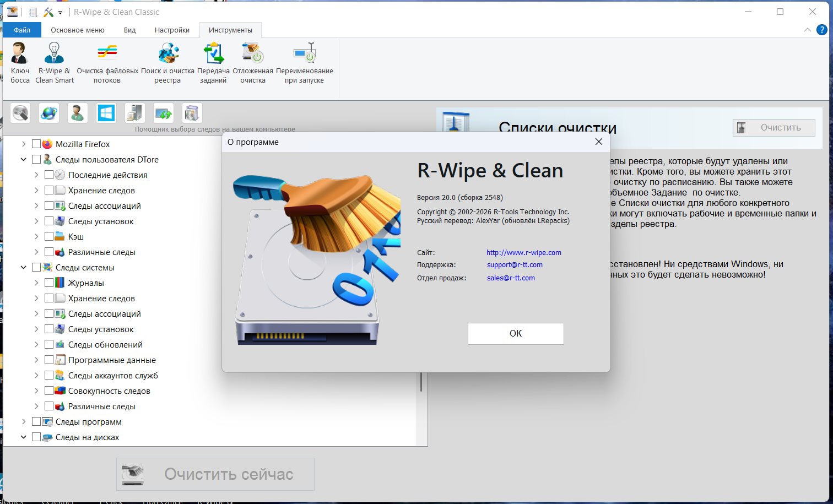Click the Windows logo traces icon
This screenshot has width=833, height=504.
[106, 113]
